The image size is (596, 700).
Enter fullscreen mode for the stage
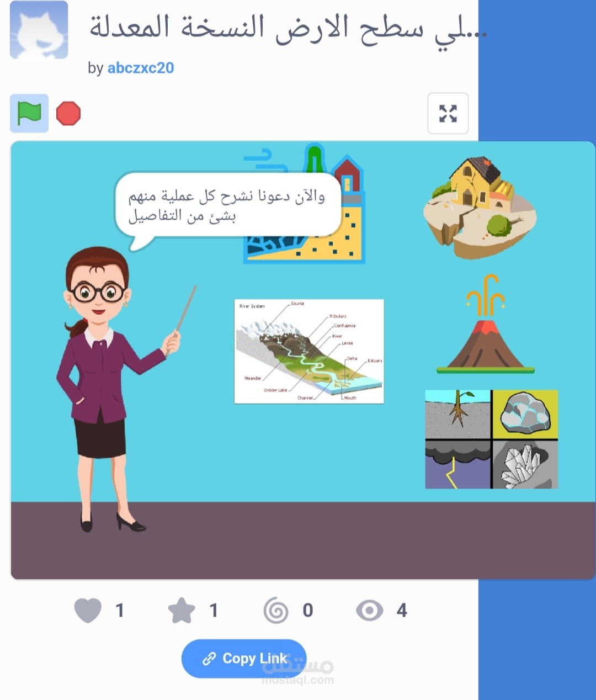[448, 113]
